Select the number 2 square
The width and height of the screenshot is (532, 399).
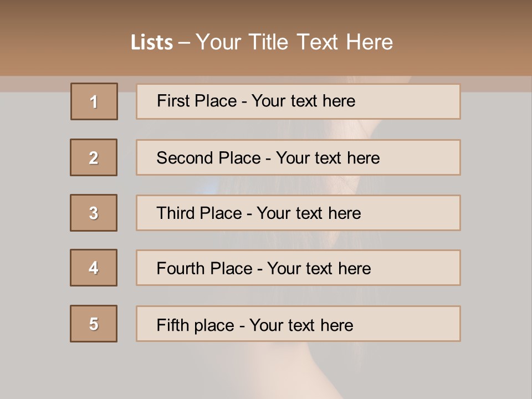click(x=94, y=157)
